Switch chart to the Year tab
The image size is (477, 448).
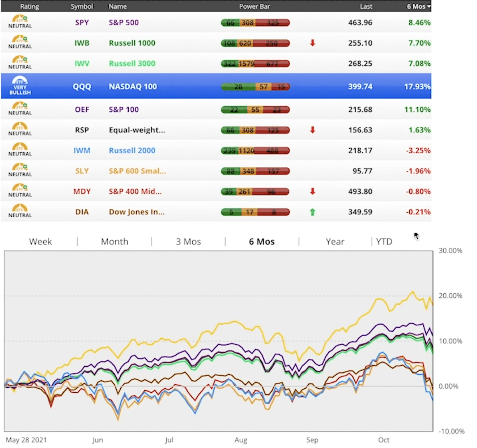(335, 242)
